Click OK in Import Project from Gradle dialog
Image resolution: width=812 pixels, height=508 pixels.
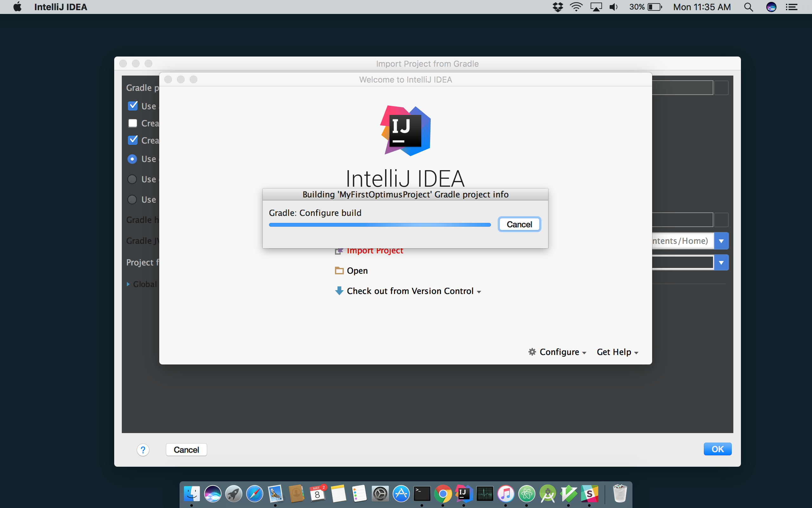point(717,449)
